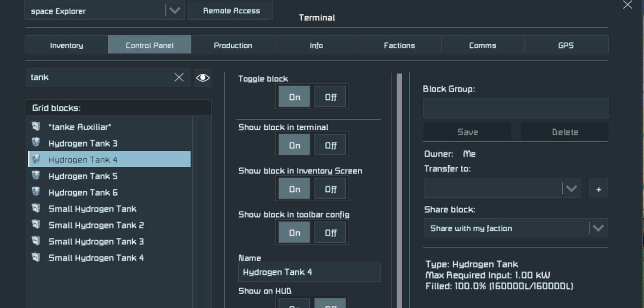Viewport: 644px width, 308px height.
Task: Click the Hydrogen Tank 5 block icon
Action: click(x=36, y=176)
